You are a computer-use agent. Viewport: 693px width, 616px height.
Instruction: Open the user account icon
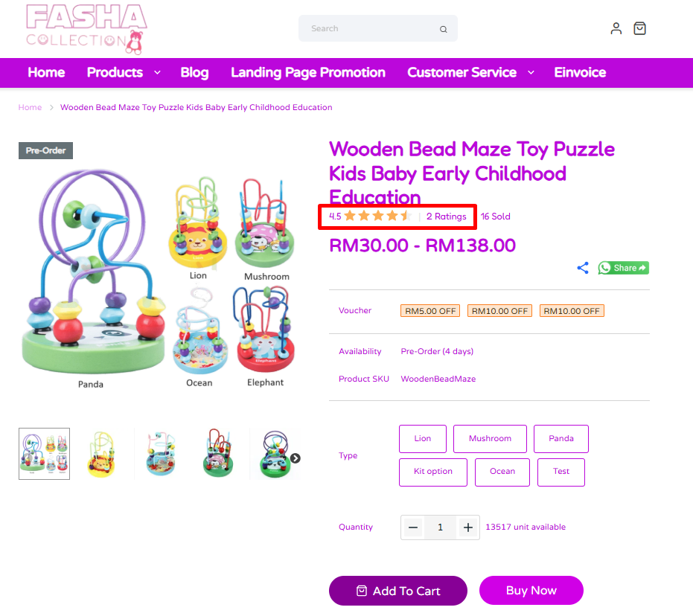click(616, 28)
